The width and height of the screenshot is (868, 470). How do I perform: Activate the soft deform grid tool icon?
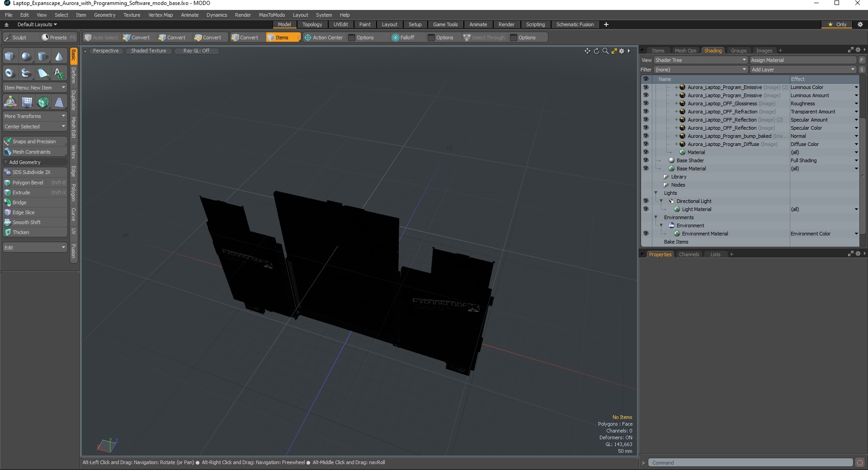26,102
